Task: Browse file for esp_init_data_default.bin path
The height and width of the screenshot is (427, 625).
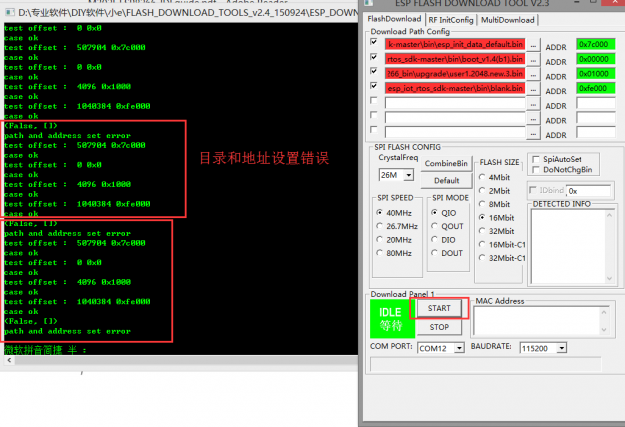Action: 533,45
